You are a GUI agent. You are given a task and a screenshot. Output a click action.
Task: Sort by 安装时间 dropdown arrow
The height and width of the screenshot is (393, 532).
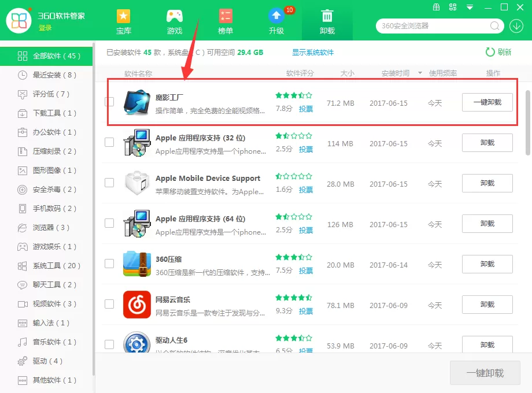pyautogui.click(x=420, y=73)
